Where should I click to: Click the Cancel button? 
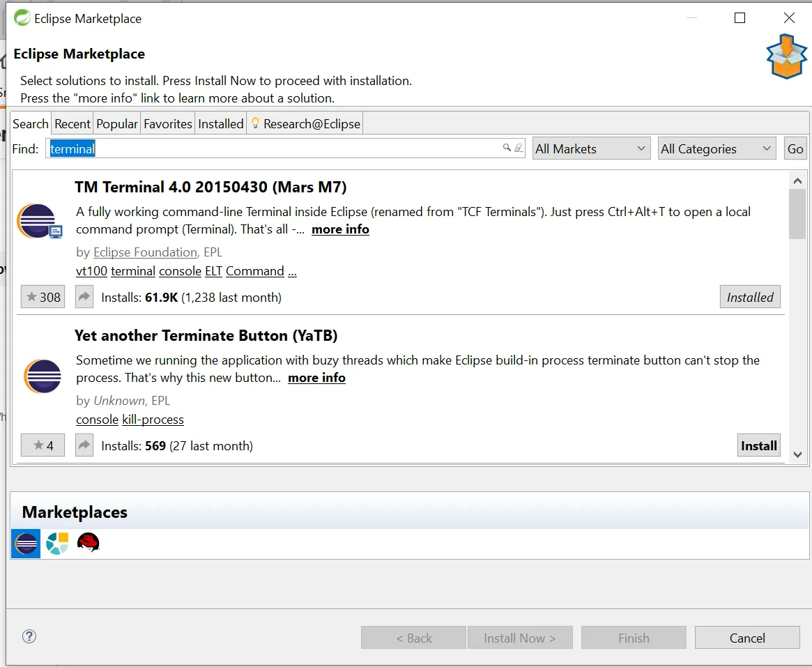[x=747, y=638]
